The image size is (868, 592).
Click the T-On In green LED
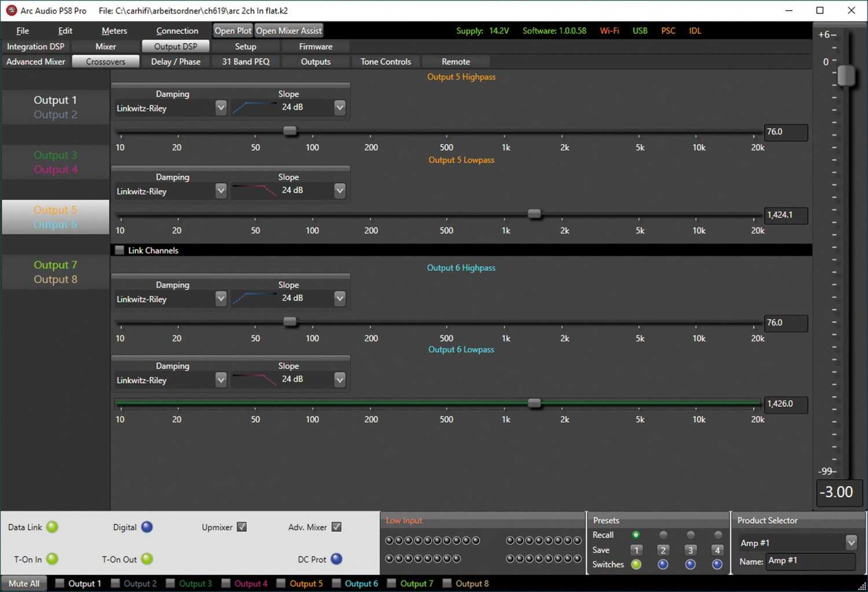click(x=52, y=559)
